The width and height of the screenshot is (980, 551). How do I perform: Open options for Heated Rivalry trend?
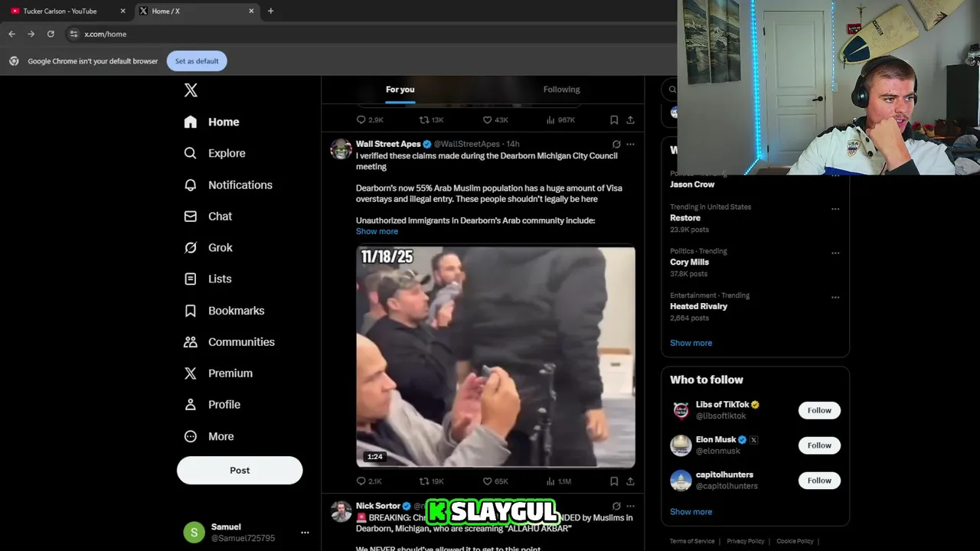[835, 297]
